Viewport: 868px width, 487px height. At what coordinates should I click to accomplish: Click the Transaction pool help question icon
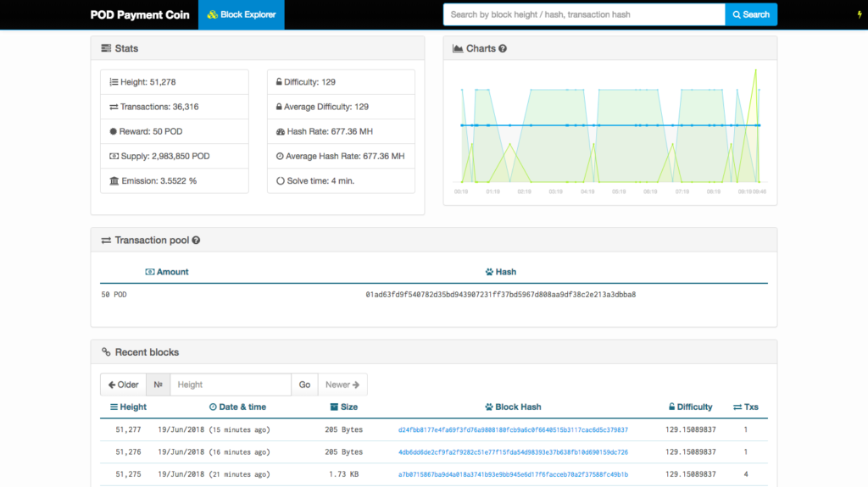(x=196, y=241)
